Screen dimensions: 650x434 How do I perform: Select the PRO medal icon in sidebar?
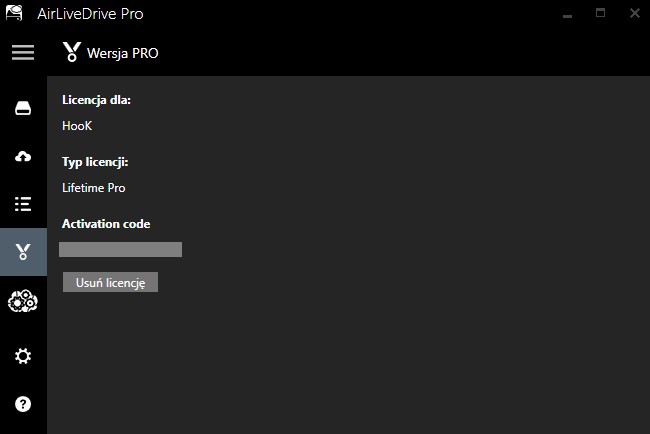[x=23, y=252]
